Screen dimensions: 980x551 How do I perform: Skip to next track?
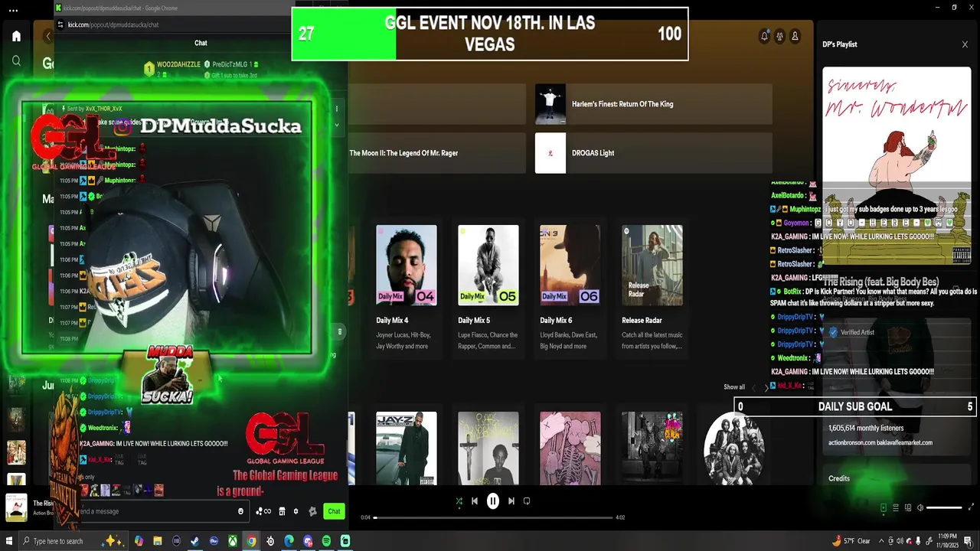(511, 501)
